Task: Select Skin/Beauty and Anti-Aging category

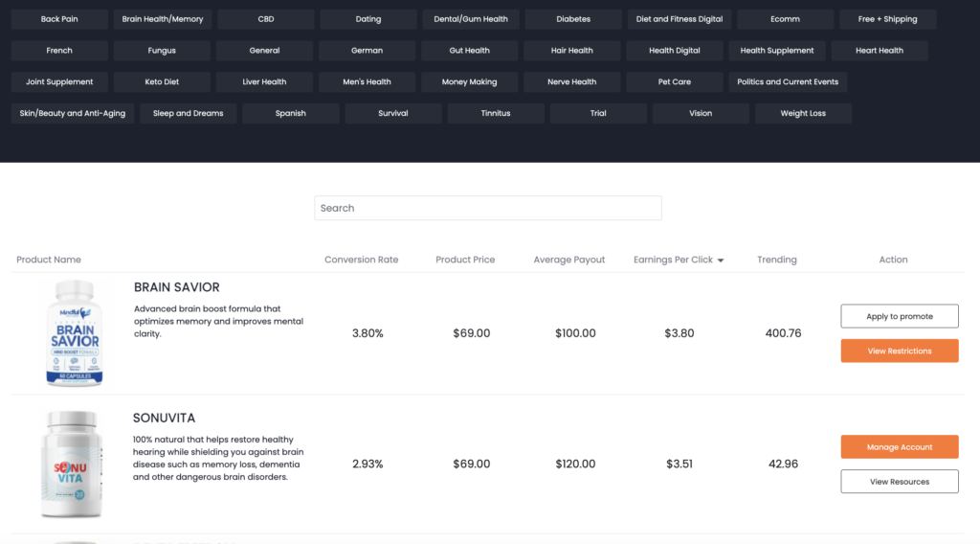Action: [x=73, y=113]
